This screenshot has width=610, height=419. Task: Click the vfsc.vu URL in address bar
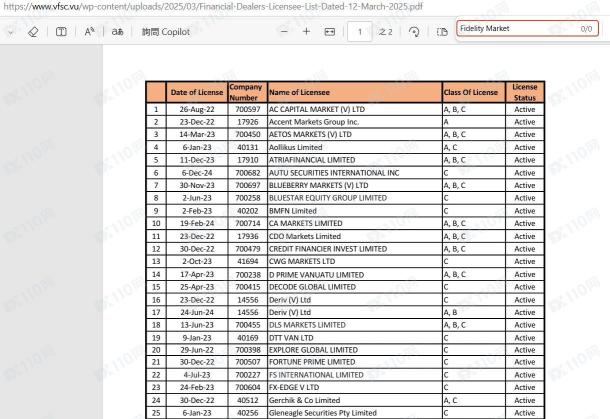point(213,7)
